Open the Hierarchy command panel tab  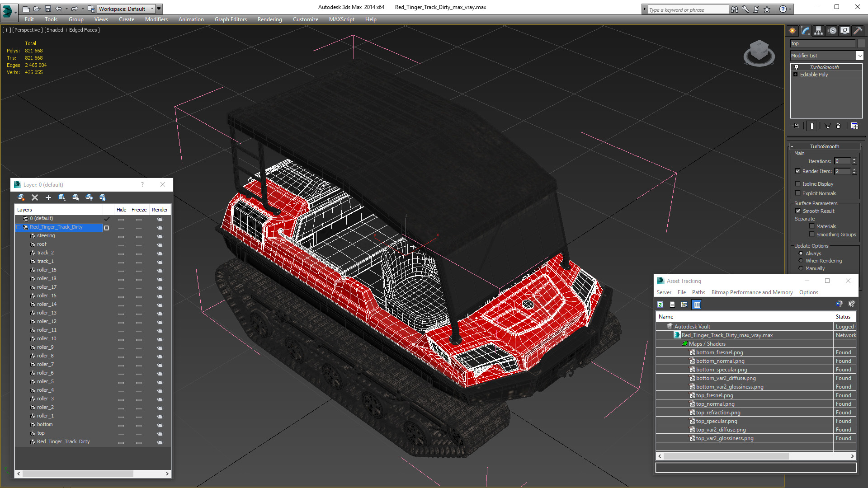[819, 31]
